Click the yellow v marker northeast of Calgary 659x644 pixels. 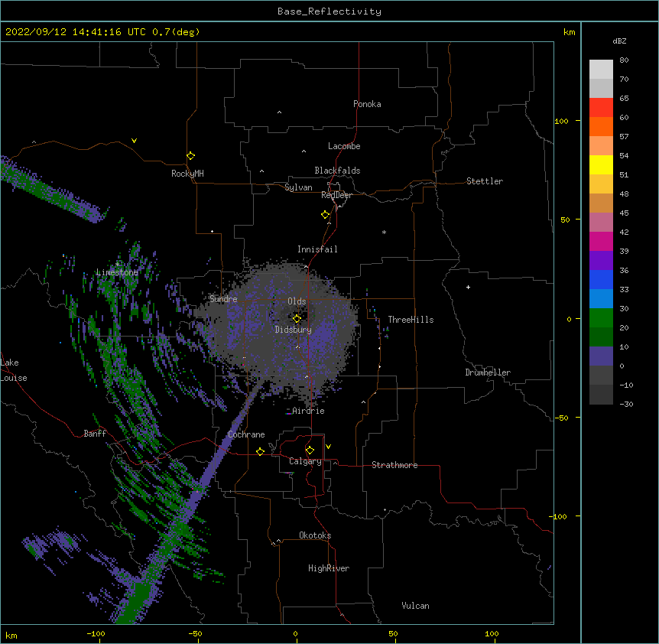[328, 447]
